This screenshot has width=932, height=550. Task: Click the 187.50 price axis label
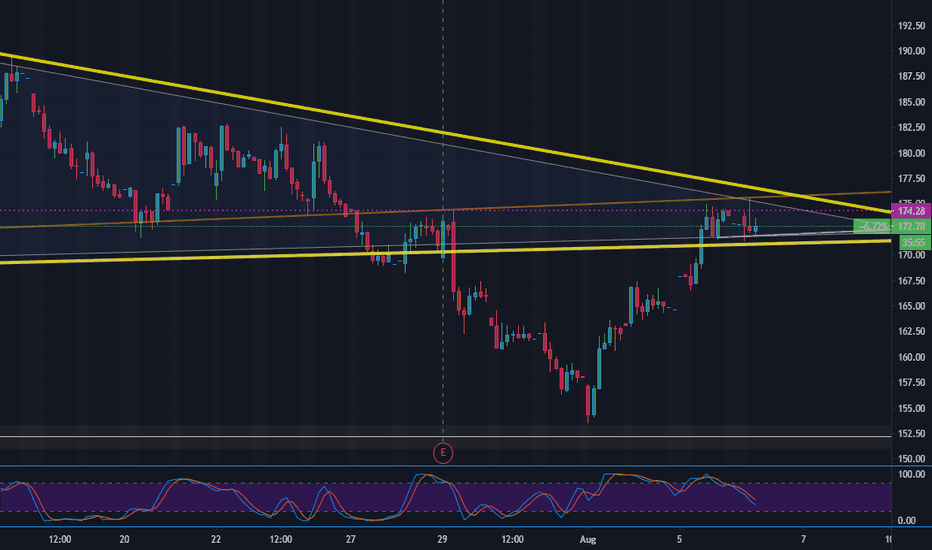(911, 76)
